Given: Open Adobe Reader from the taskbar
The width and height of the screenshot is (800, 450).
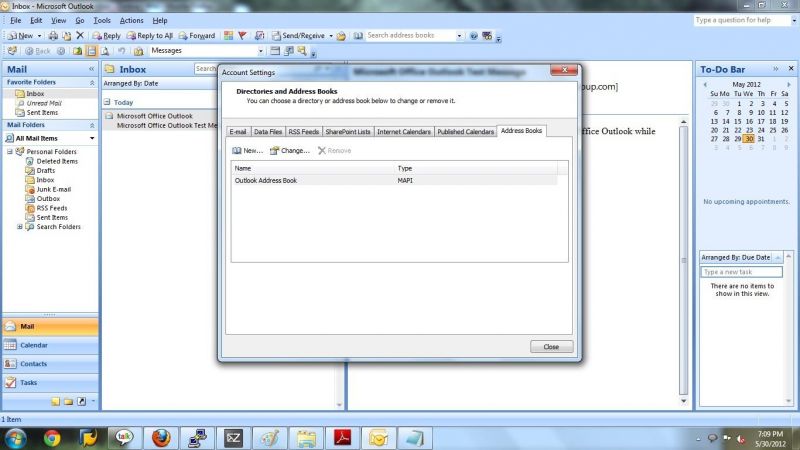Looking at the screenshot, I should (342, 438).
